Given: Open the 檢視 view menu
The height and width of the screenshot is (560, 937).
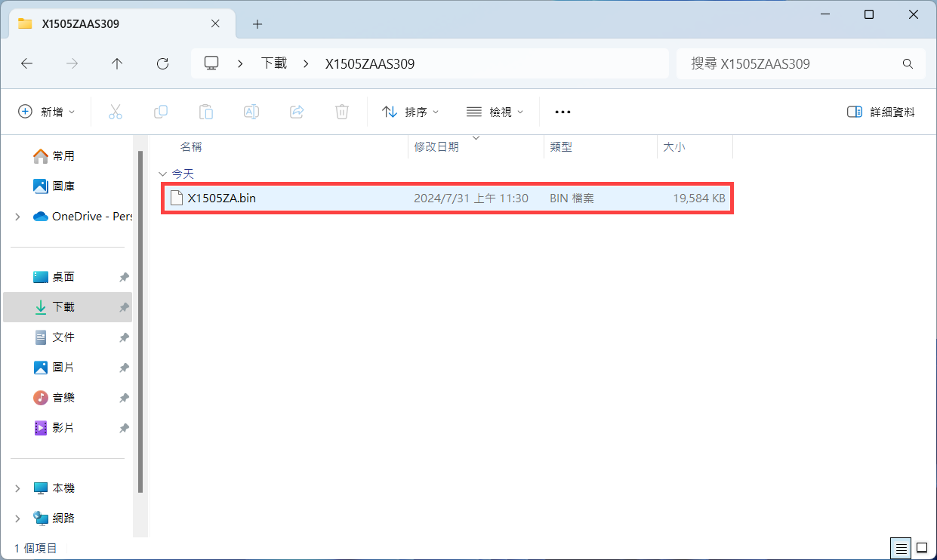Looking at the screenshot, I should 495,111.
